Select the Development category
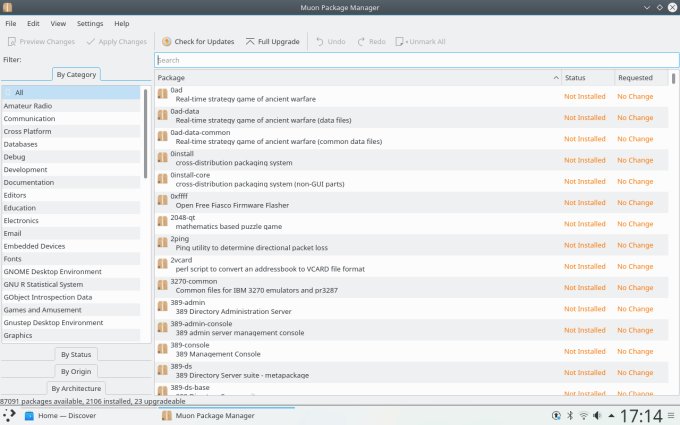 point(71,170)
